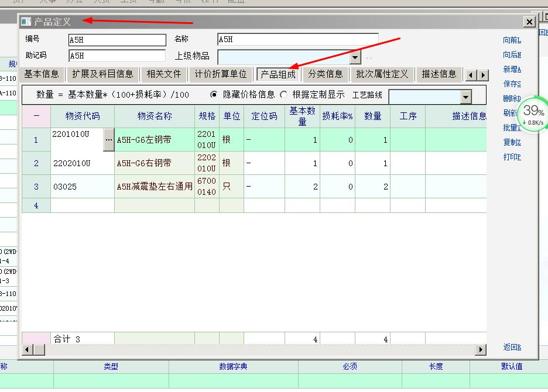This screenshot has width=548, height=392.
Task: Select the 隐藏价格信息 radio option
Action: click(214, 94)
